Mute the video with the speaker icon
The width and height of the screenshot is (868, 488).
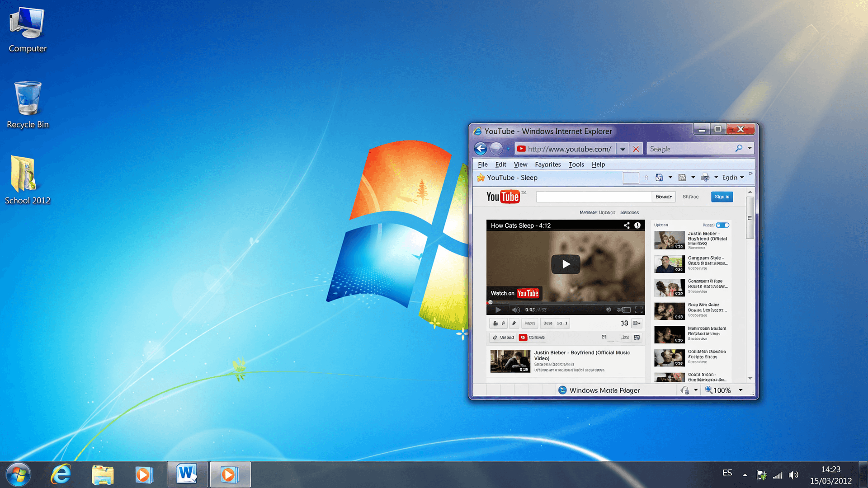[x=516, y=310]
